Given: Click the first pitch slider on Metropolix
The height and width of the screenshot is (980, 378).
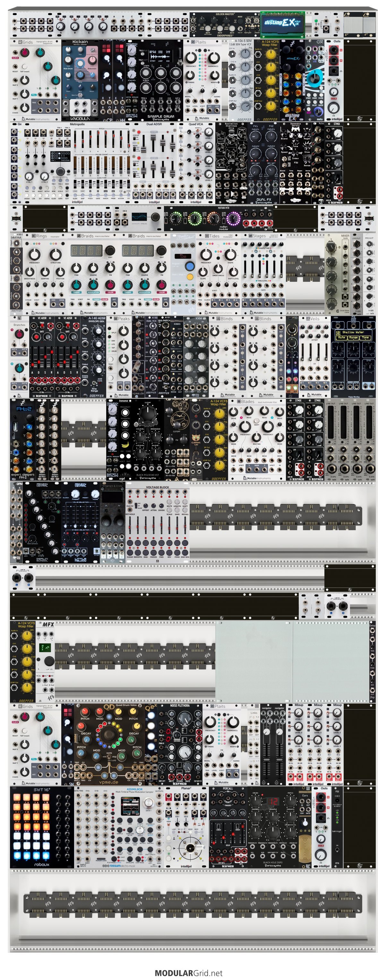Looking at the screenshot, I should 76,139.
